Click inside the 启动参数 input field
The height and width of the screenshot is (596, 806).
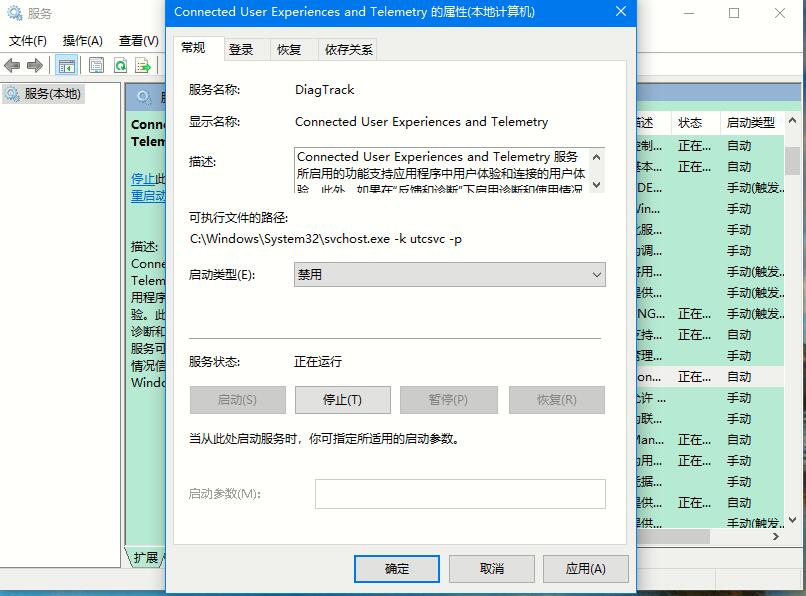460,493
